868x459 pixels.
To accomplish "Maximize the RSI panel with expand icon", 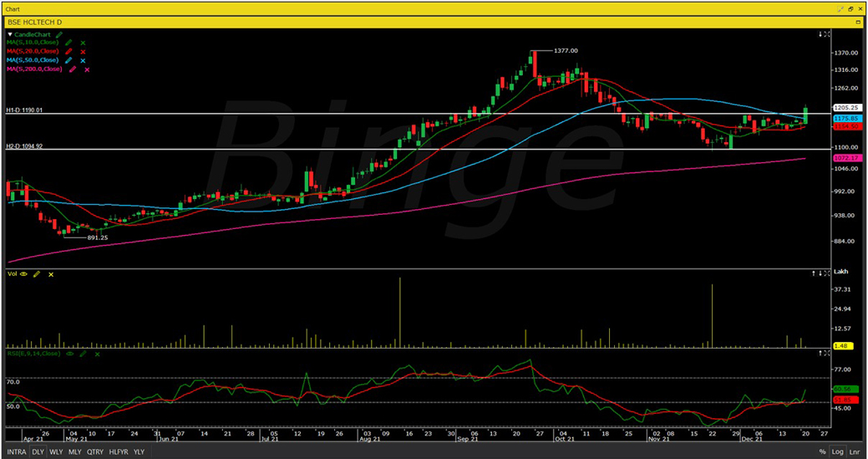I will pyautogui.click(x=827, y=353).
